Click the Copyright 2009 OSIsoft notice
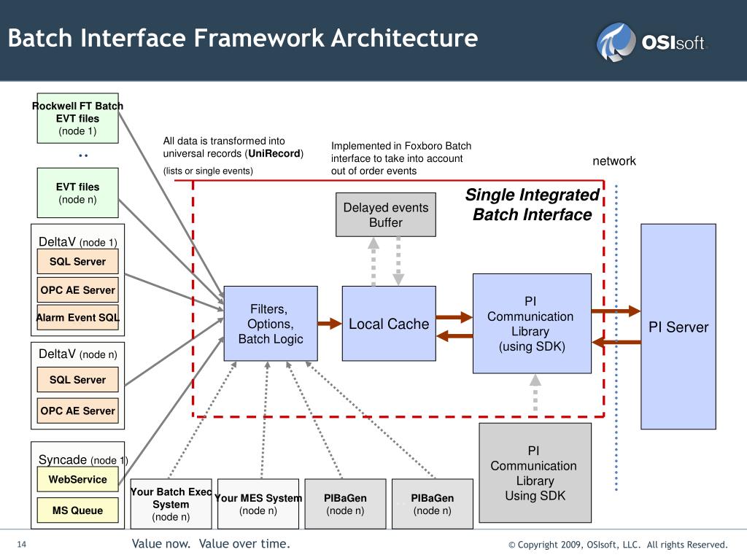Screen dimensions: 747x560 (618, 545)
